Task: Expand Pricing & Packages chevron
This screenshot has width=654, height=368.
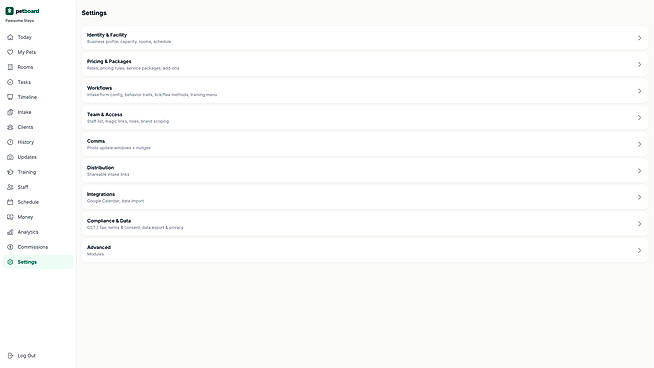Action: 639,65
